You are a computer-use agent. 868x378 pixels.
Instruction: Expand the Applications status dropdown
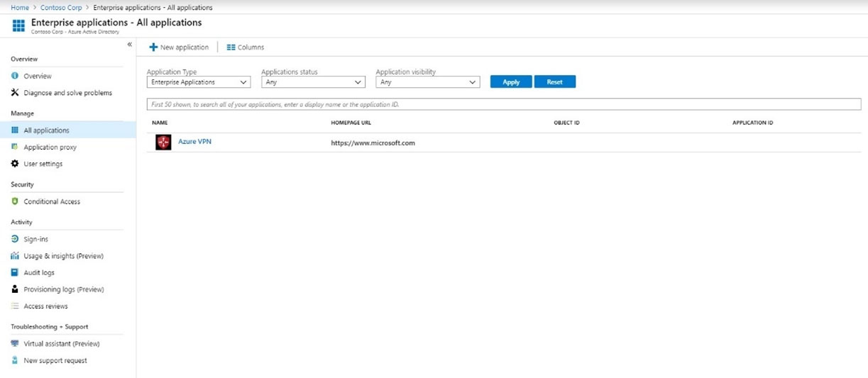coord(313,82)
